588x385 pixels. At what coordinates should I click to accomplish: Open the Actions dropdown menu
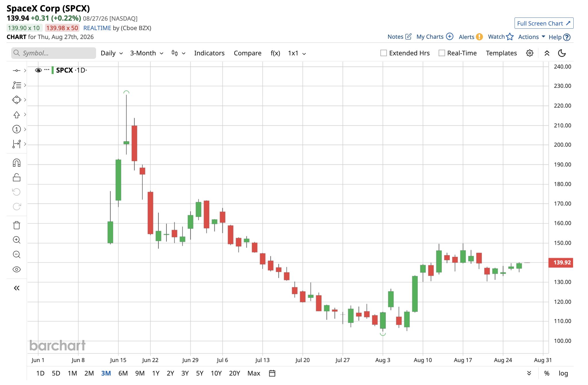(x=531, y=37)
